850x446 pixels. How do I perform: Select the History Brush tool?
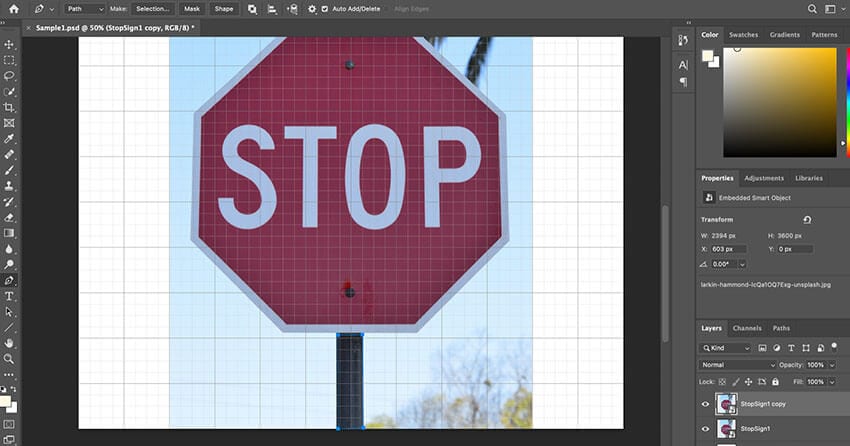(x=9, y=202)
